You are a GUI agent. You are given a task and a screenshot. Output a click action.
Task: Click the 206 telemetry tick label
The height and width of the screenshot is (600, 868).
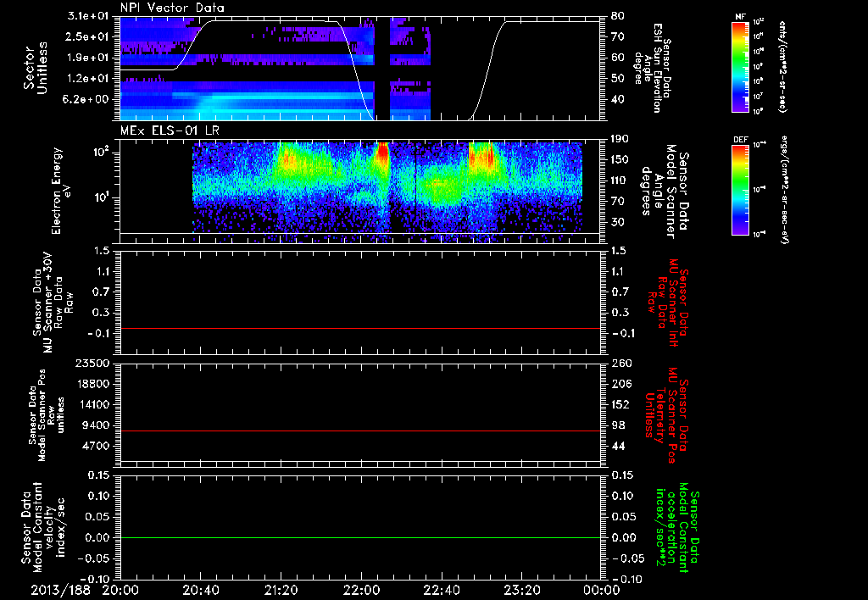click(620, 384)
